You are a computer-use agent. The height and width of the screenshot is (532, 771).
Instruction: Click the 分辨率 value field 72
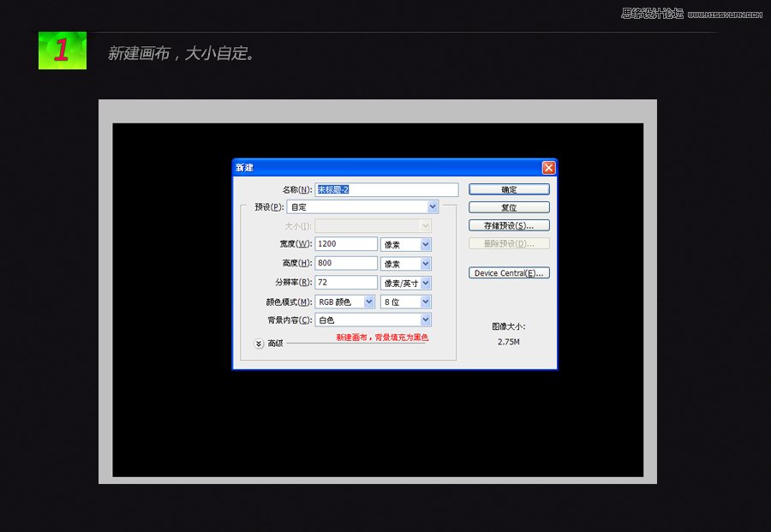(346, 282)
